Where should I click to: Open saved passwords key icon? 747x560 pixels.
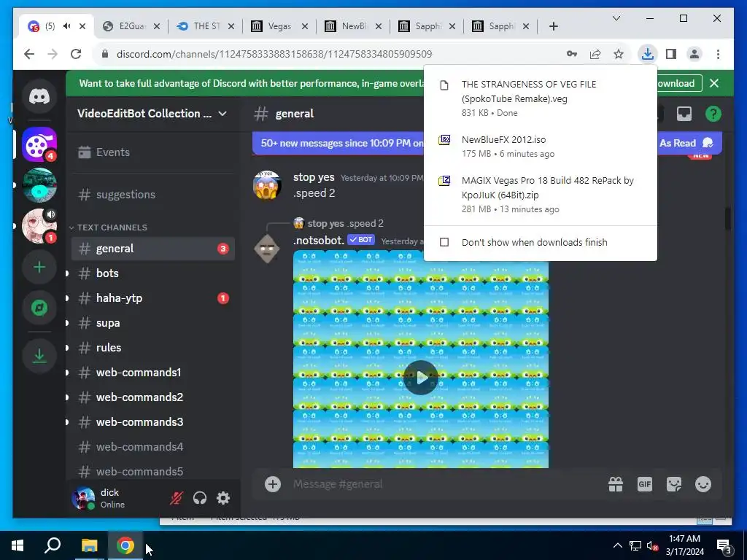pos(572,54)
